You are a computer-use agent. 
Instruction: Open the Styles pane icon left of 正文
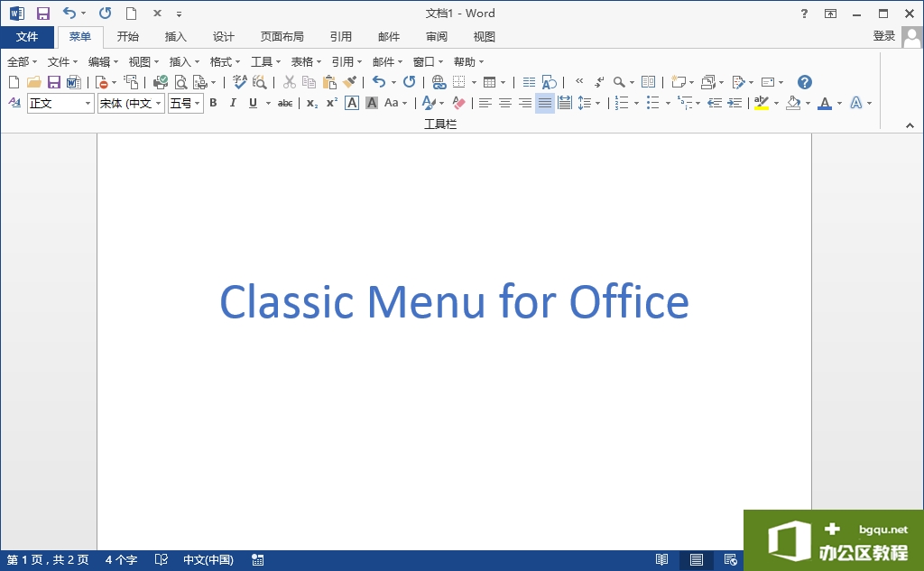click(x=14, y=103)
